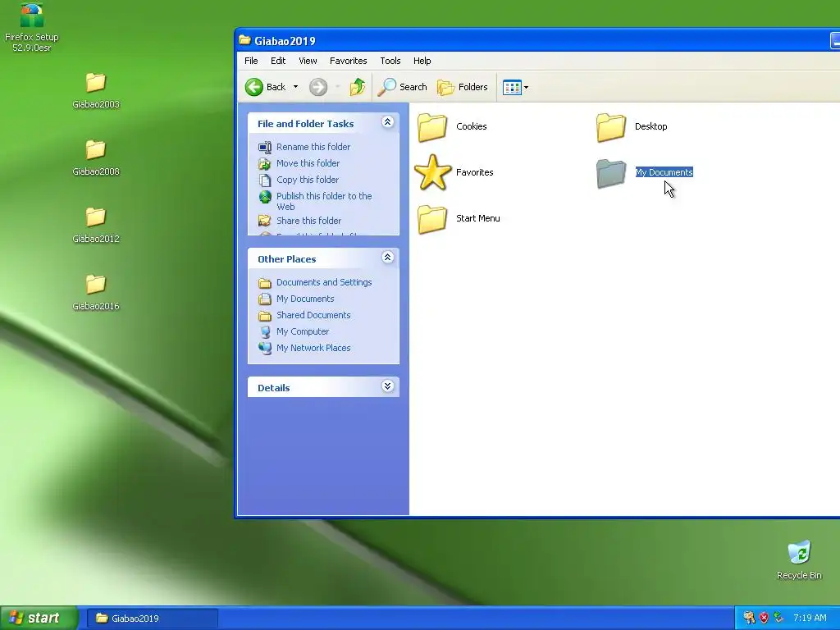This screenshot has height=630, width=840.
Task: Click the Rename this folder icon
Action: 265,147
